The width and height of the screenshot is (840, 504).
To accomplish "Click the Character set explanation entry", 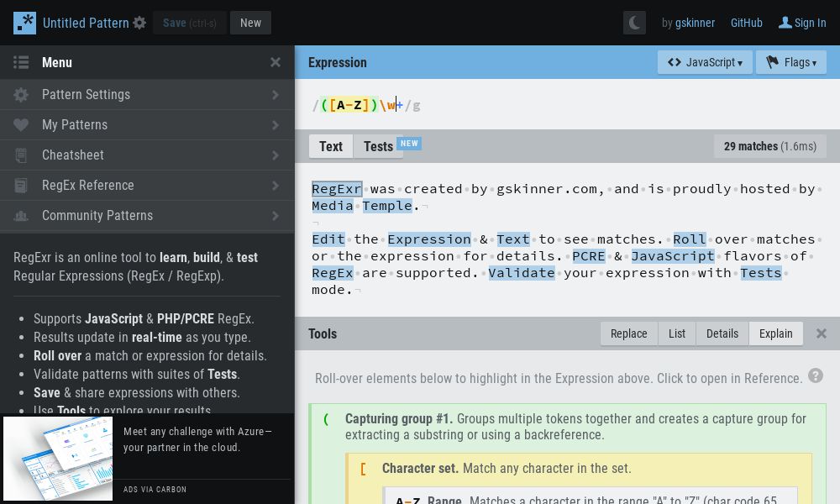I will coord(507,468).
